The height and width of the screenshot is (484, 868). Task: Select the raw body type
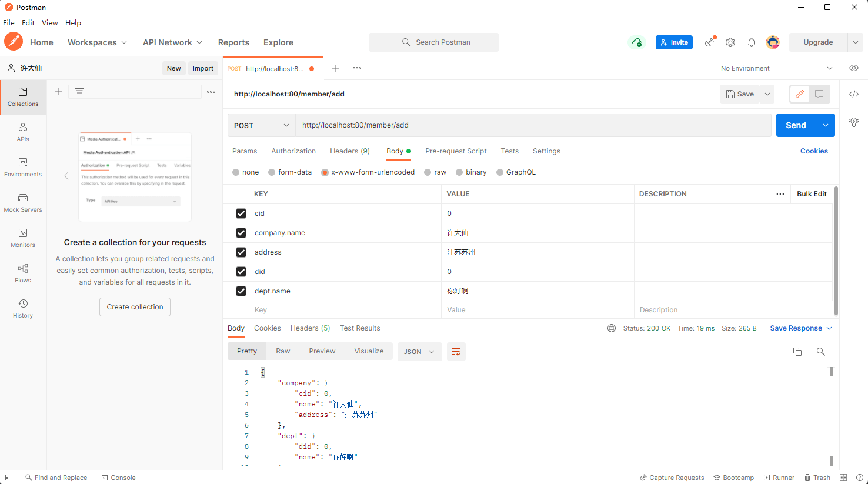point(428,172)
